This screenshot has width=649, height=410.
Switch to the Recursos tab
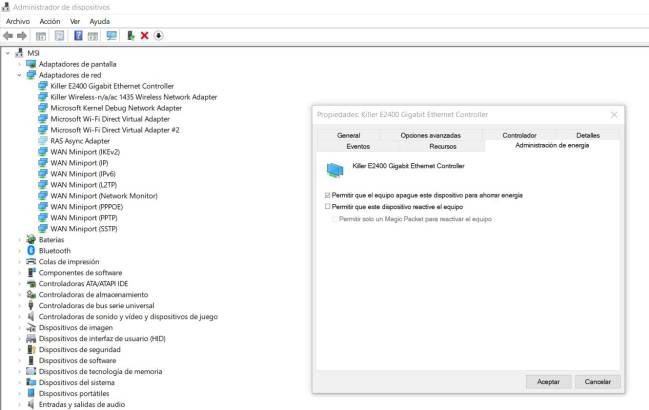click(443, 146)
